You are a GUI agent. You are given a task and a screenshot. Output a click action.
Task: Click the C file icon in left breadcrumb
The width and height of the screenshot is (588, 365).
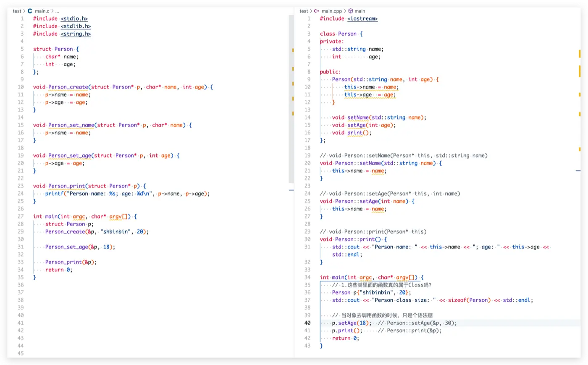point(30,11)
